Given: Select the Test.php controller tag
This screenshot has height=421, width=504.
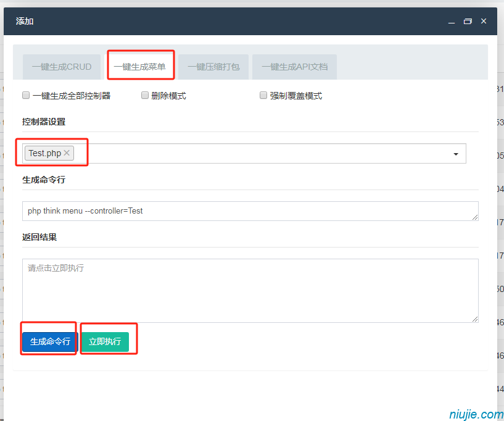Looking at the screenshot, I should [x=44, y=153].
